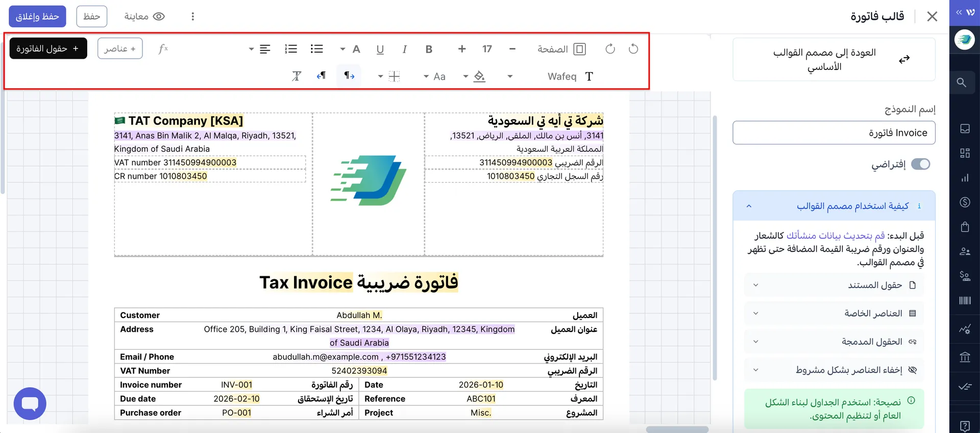Open search from the sidebar magnifier
The image size is (980, 433).
pos(962,82)
